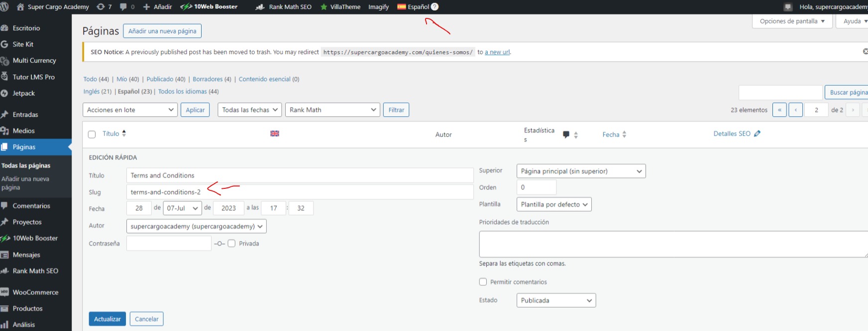Viewport: 868px width, 331px height.
Task: Expand the Estado Publicada dropdown
Action: pyautogui.click(x=556, y=301)
